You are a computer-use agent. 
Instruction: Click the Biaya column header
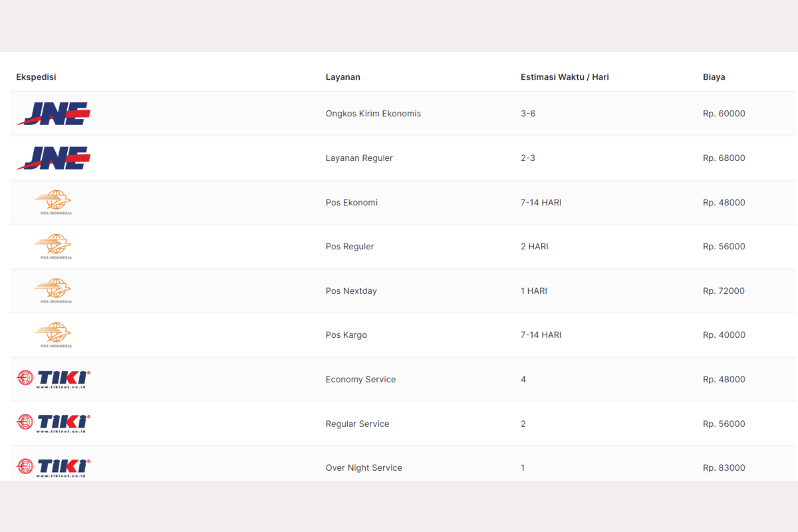[x=714, y=77]
